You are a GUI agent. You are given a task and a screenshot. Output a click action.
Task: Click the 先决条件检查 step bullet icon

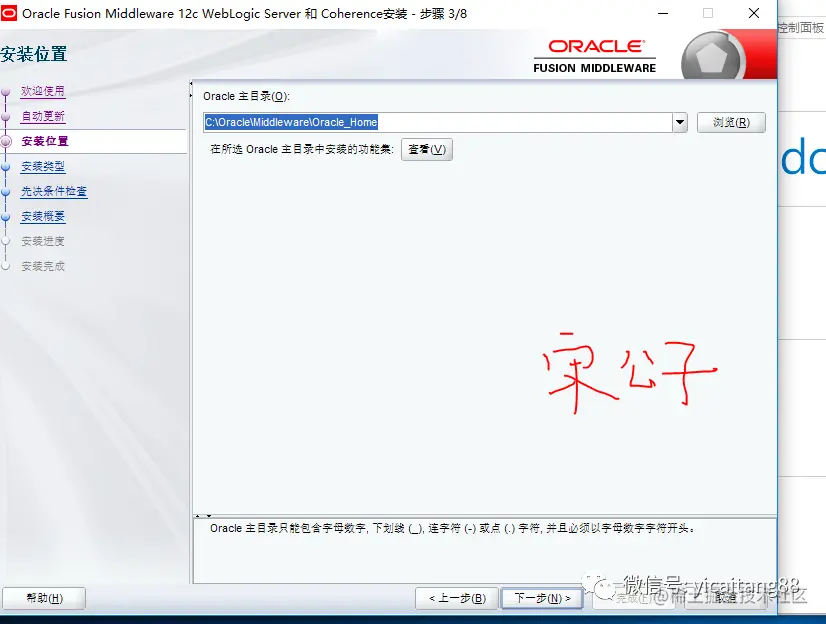[x=6, y=192]
